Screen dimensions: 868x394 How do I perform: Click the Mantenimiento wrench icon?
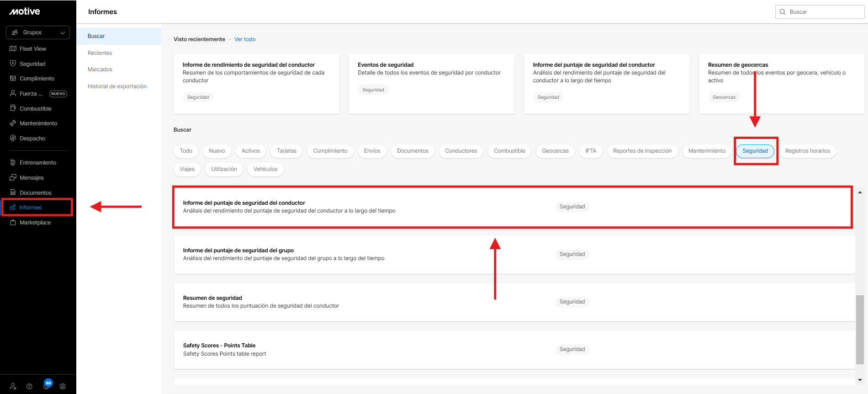point(13,123)
